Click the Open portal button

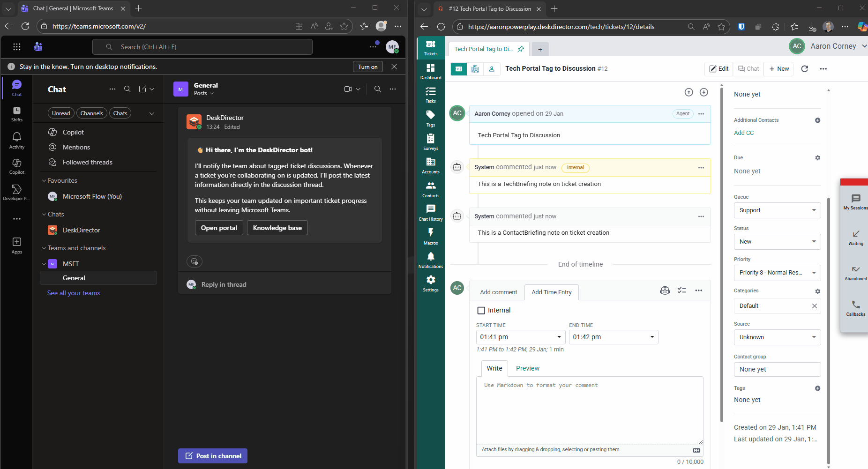219,228
